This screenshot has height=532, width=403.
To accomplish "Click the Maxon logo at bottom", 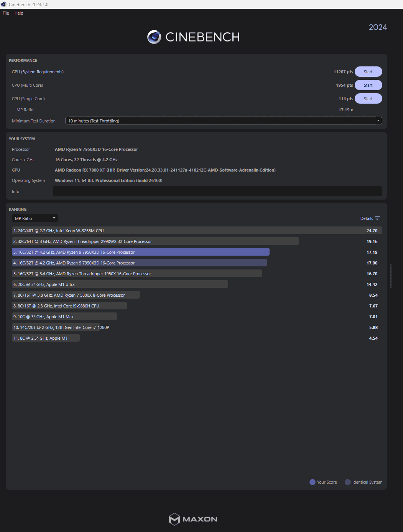I will [193, 519].
